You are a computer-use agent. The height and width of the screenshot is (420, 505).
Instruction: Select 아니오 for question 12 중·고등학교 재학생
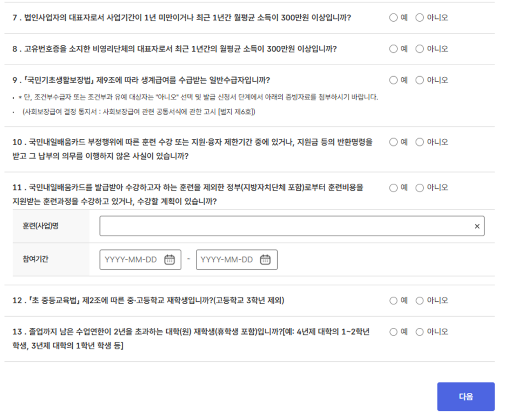click(x=420, y=300)
